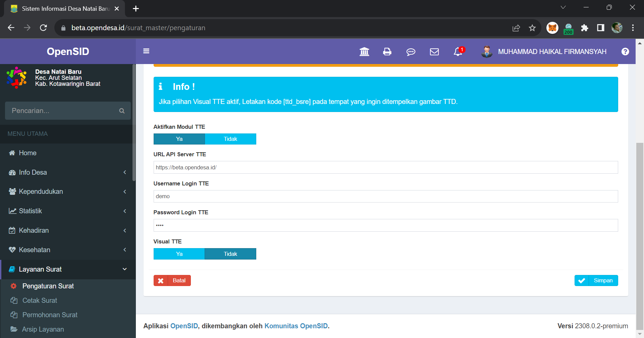Open the help question mark icon
The image size is (644, 338).
[625, 51]
